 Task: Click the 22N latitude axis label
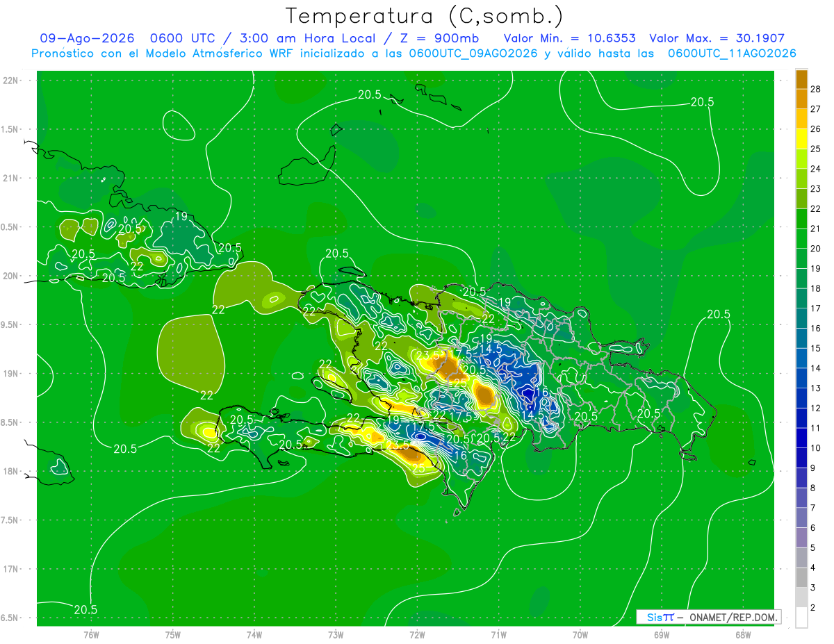pos(10,81)
